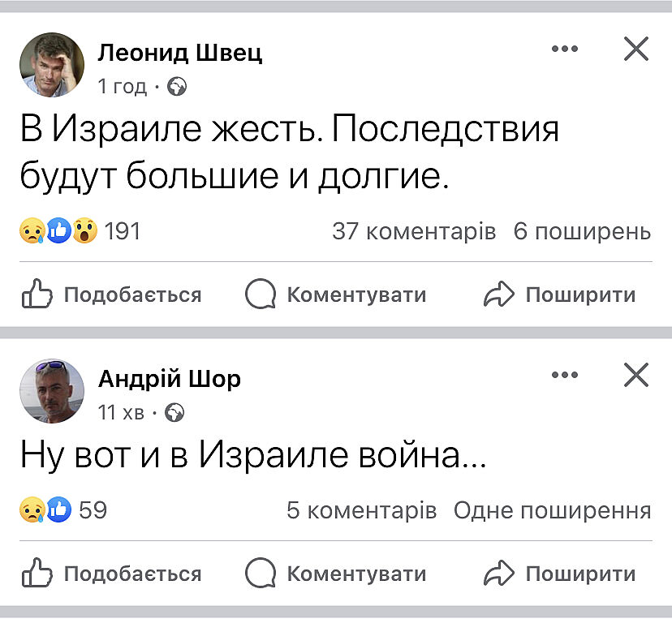
Task: Share the Леонид Швец post
Action: [560, 294]
